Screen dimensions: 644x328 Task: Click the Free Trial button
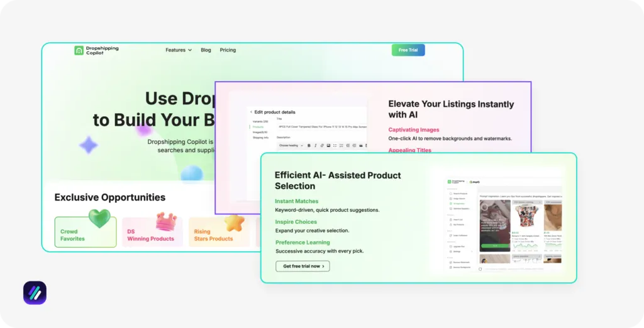click(x=408, y=50)
